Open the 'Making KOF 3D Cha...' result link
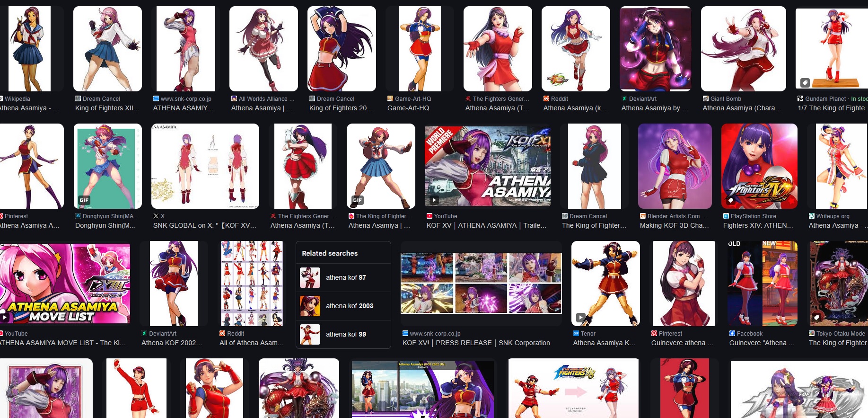The width and height of the screenshot is (868, 418). point(675,225)
